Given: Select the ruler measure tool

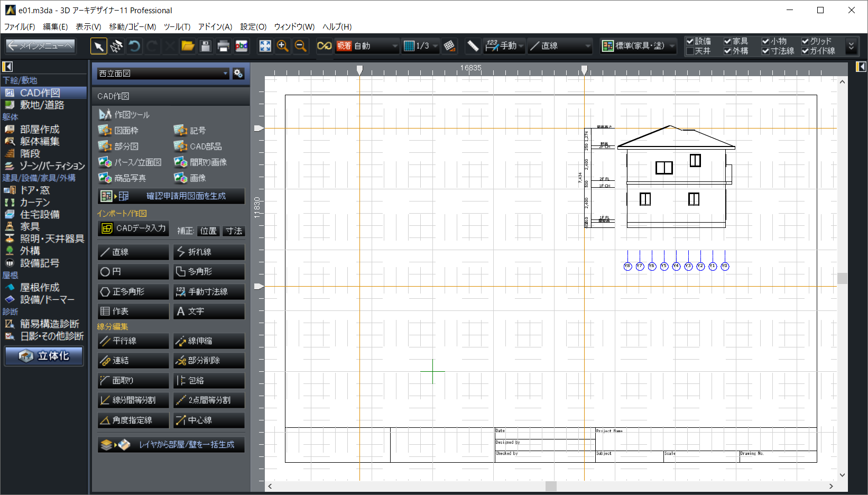Looking at the screenshot, I should point(473,47).
